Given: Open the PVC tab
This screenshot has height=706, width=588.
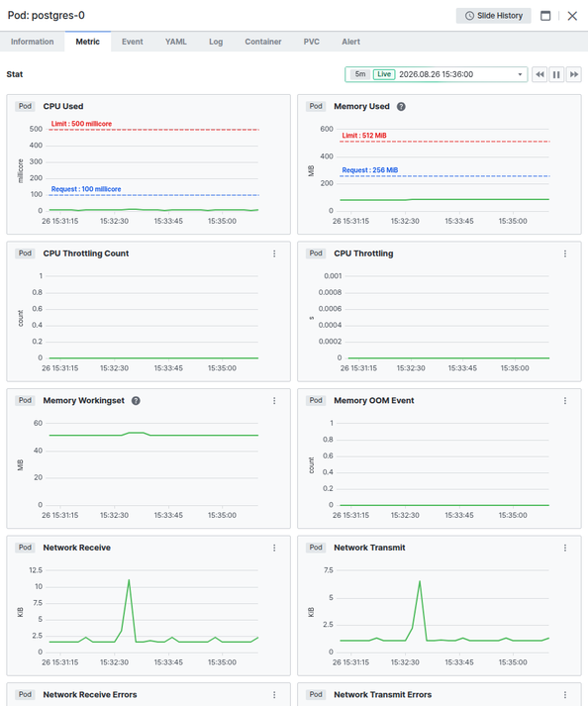Looking at the screenshot, I should [x=311, y=42].
